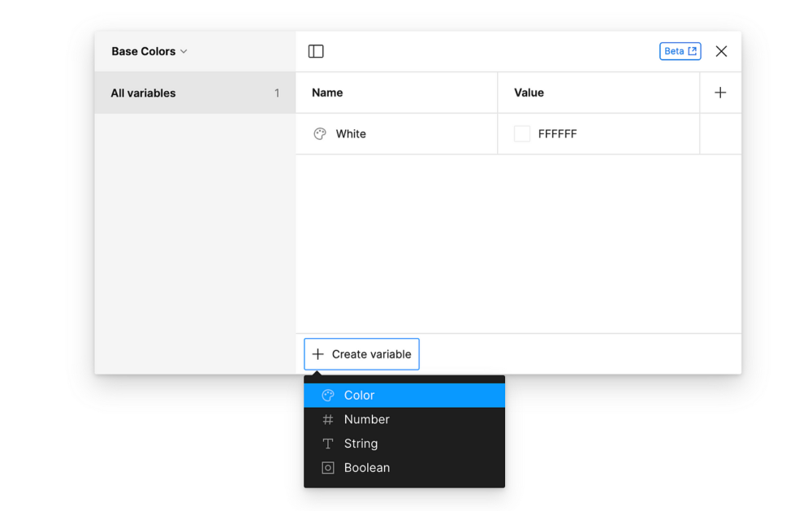Viewport: 812px width, 511px height.
Task: Click the plus icon to add a column
Action: click(x=720, y=93)
